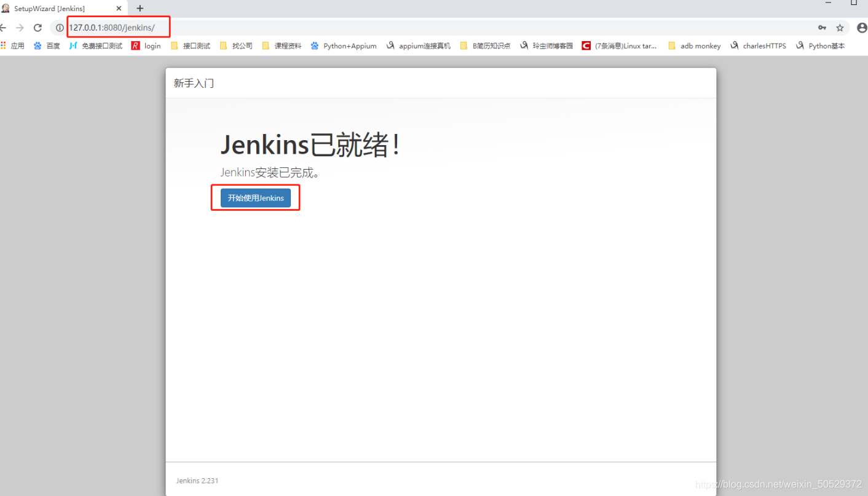868x496 pixels.
Task: Open the 课程资料 bookmark folder
Action: click(x=282, y=45)
